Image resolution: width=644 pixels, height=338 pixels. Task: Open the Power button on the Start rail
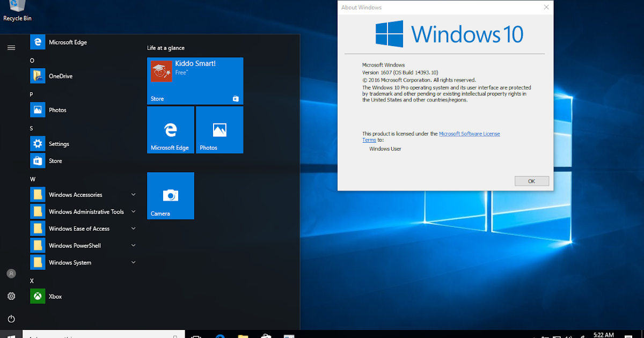[11, 319]
